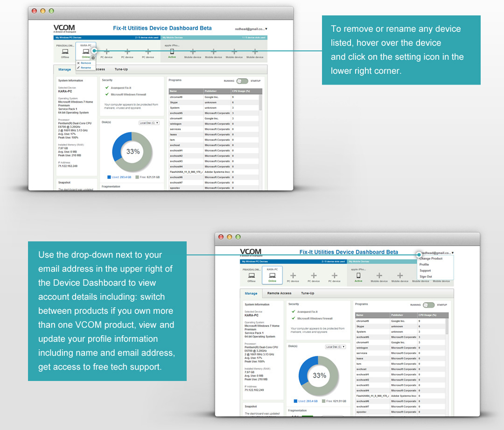Select the chrome#1 row in bottom window
Viewport: 504px width, 430px height.
pos(400,342)
